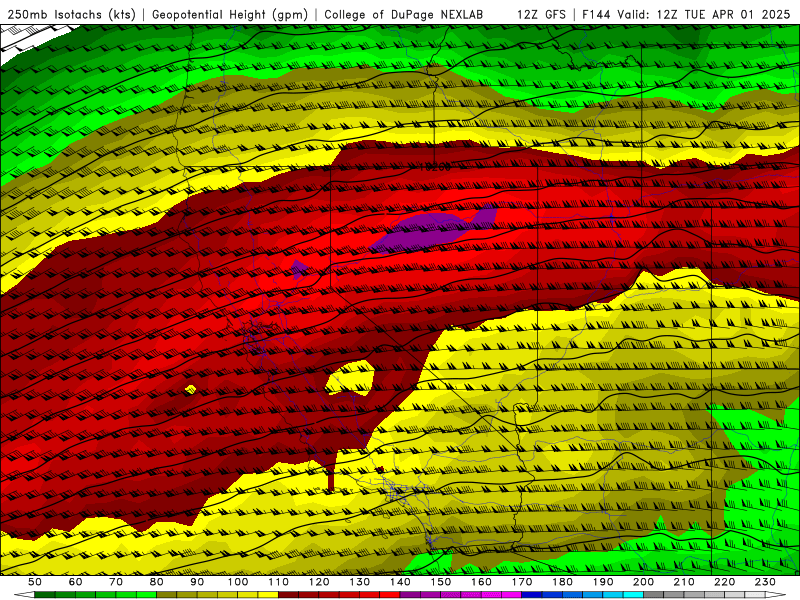The image size is (800, 600).
Task: Click the '230' color bar label
Action: [x=765, y=582]
